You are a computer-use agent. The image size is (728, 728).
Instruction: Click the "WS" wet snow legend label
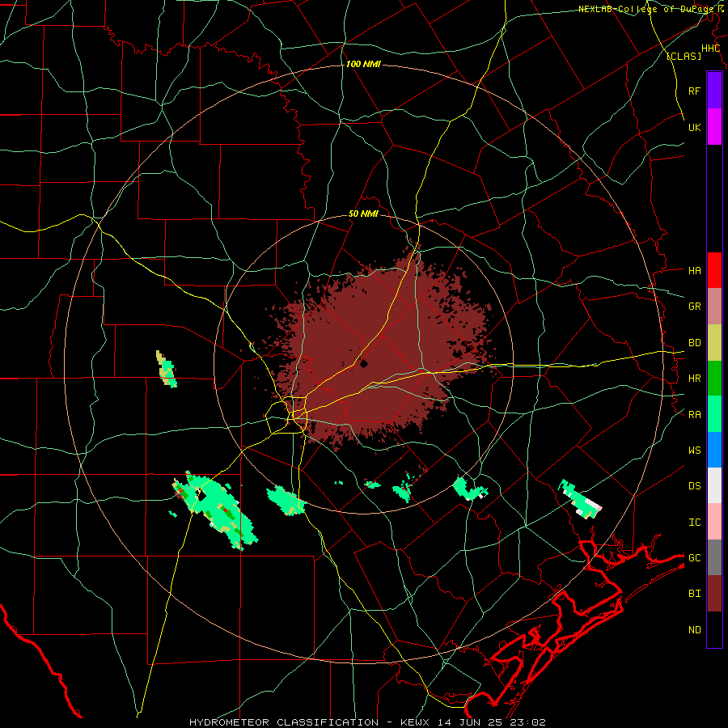pyautogui.click(x=694, y=451)
